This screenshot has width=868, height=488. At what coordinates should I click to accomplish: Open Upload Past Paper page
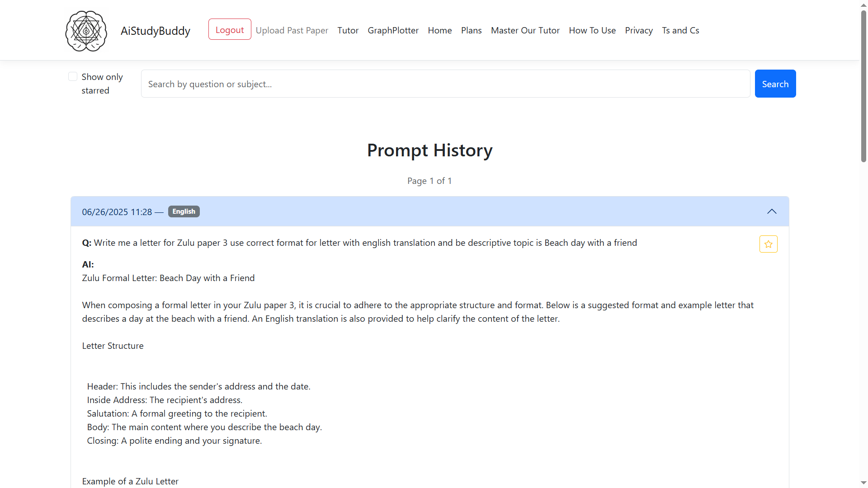pyautogui.click(x=292, y=30)
